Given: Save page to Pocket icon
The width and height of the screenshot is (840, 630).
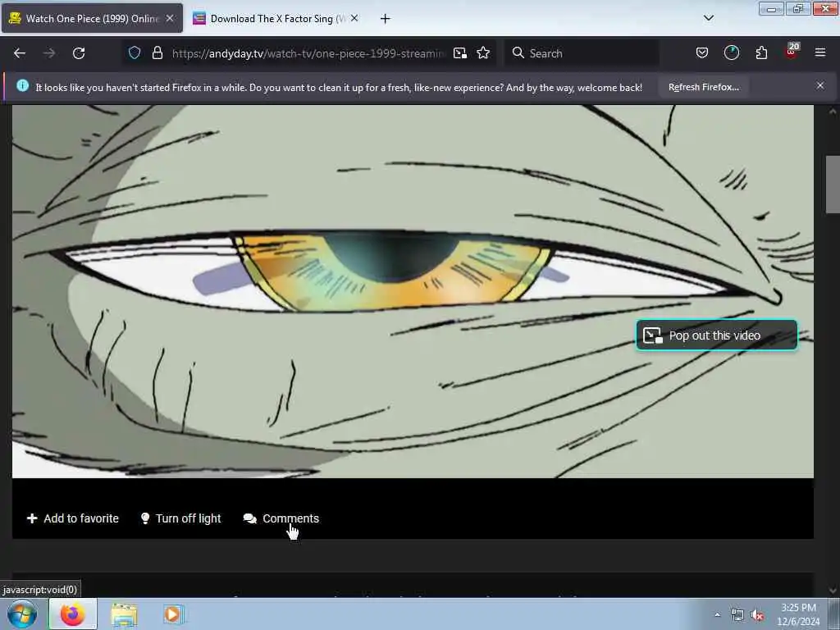Looking at the screenshot, I should (702, 52).
